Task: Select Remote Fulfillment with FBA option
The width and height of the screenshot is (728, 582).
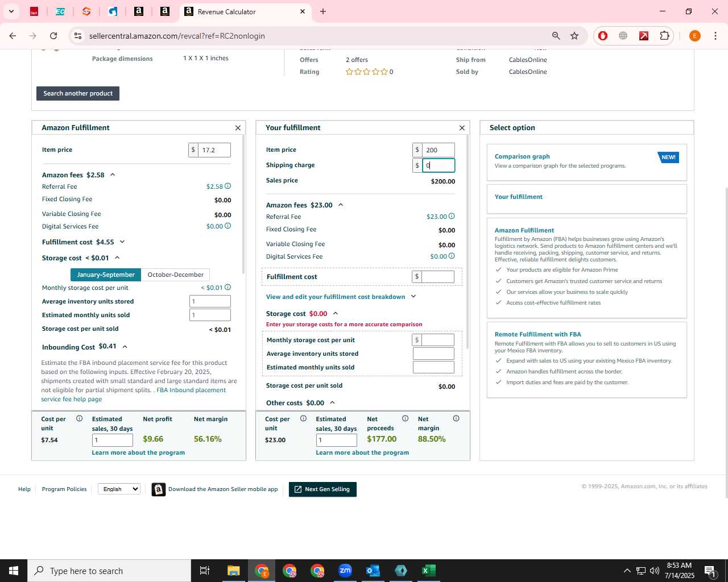Action: pyautogui.click(x=587, y=360)
